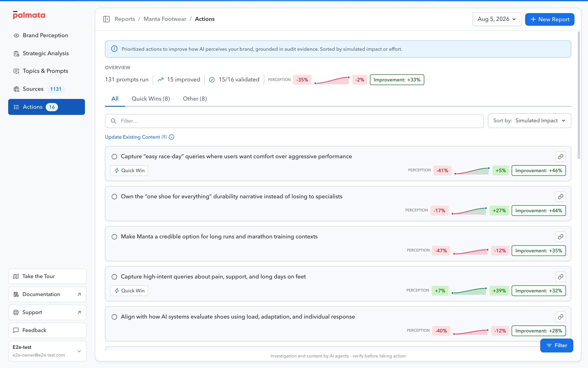Open the Aug 5, 2026 date dropdown

click(497, 19)
